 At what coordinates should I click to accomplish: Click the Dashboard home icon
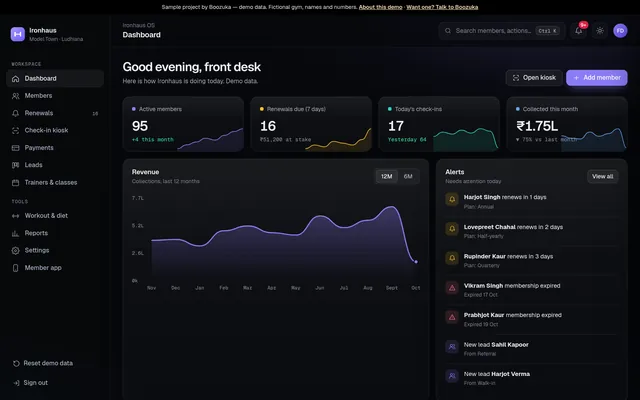(16, 79)
